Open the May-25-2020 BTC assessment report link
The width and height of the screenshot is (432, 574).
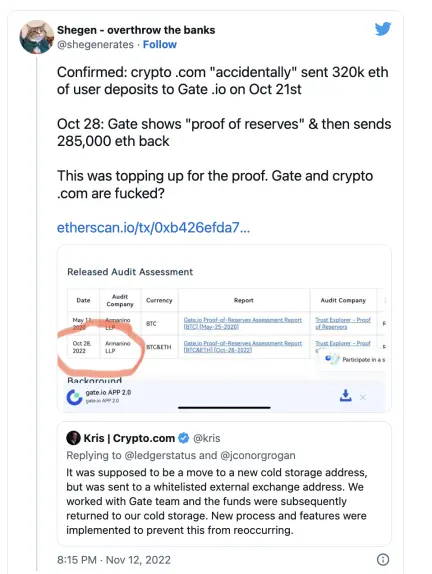click(x=243, y=323)
